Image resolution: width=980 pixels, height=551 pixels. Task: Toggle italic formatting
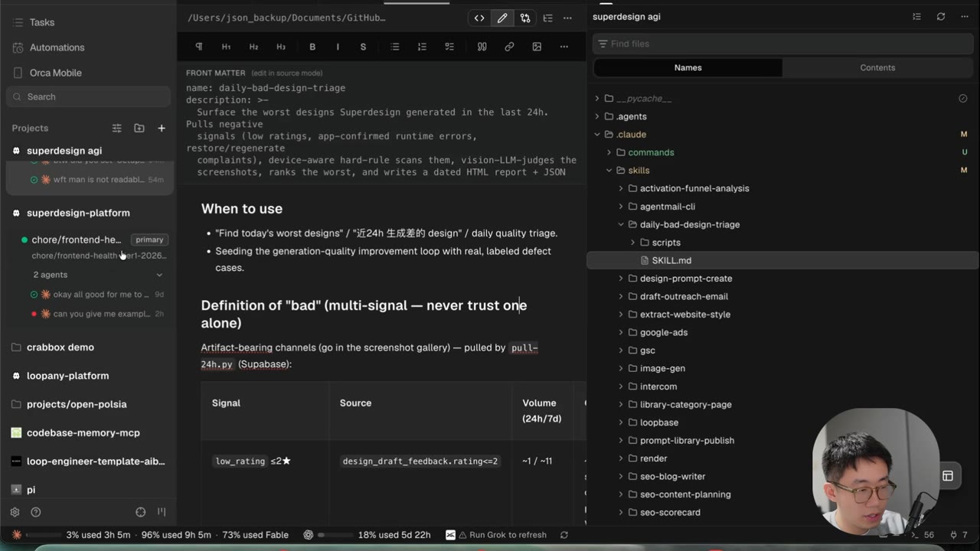click(338, 47)
